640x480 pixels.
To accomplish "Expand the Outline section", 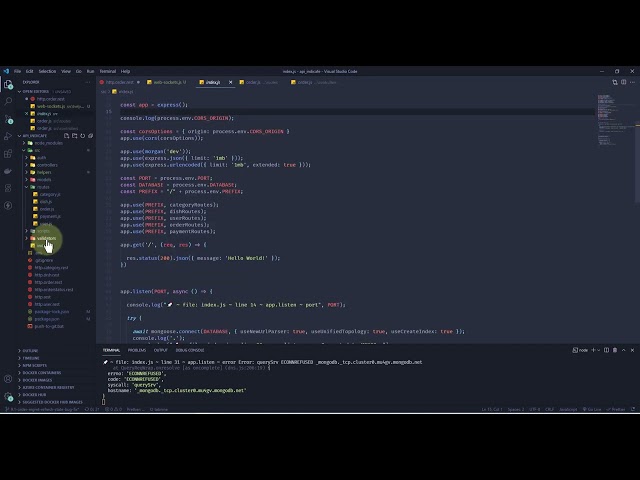I will point(30,351).
